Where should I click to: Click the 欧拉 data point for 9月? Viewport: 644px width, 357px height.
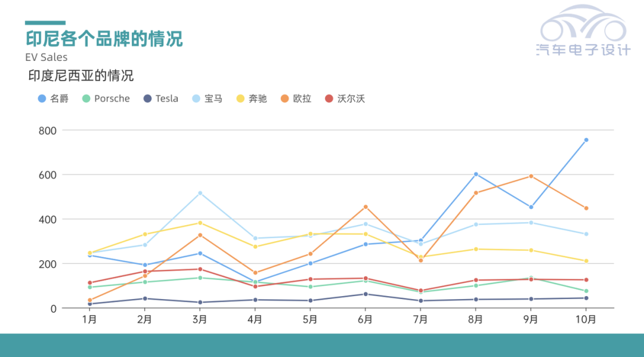pos(531,177)
